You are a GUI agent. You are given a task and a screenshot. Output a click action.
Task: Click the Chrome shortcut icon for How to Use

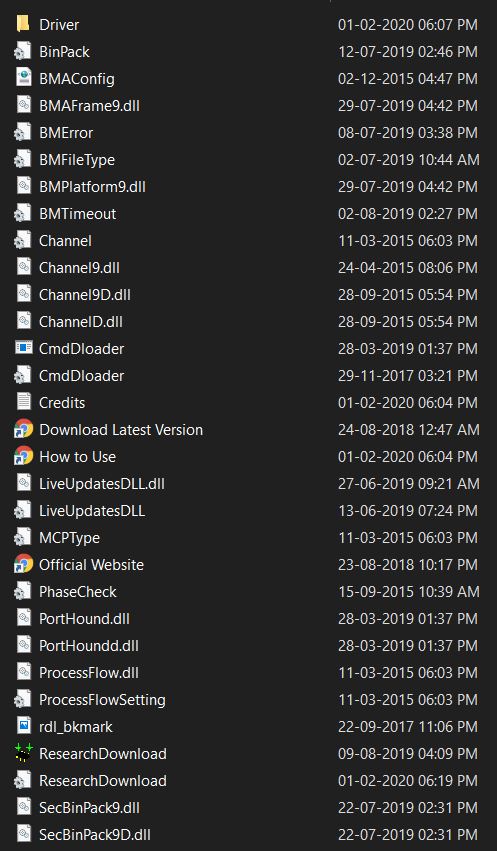pos(23,456)
